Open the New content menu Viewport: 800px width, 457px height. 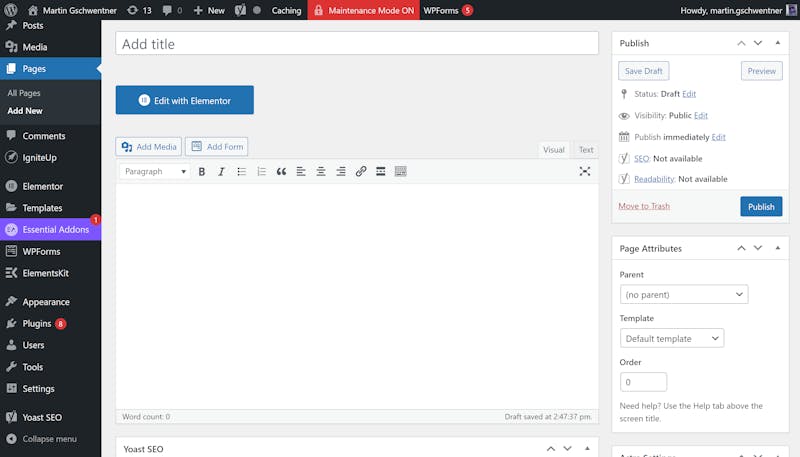[x=209, y=10]
